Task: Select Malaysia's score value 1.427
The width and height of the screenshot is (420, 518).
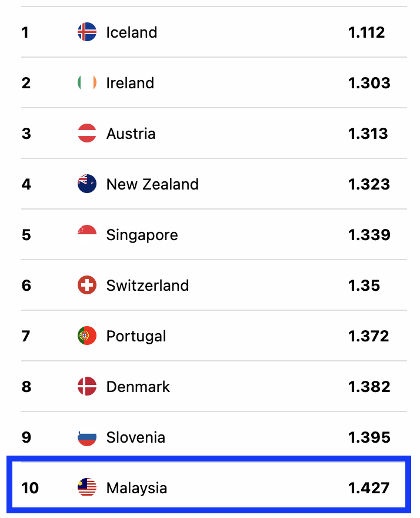Action: click(368, 488)
